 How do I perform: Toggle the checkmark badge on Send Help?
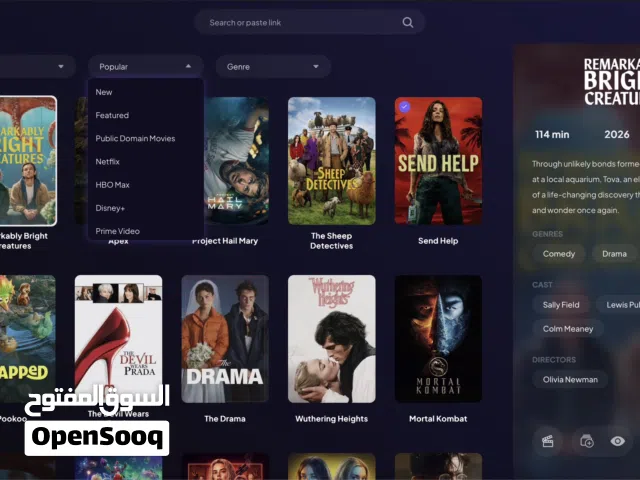click(404, 107)
